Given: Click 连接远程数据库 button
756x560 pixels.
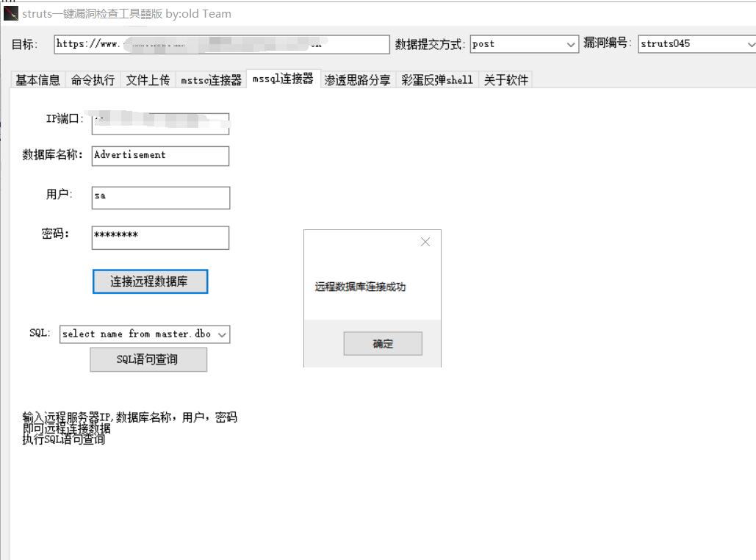Looking at the screenshot, I should click(x=150, y=281).
